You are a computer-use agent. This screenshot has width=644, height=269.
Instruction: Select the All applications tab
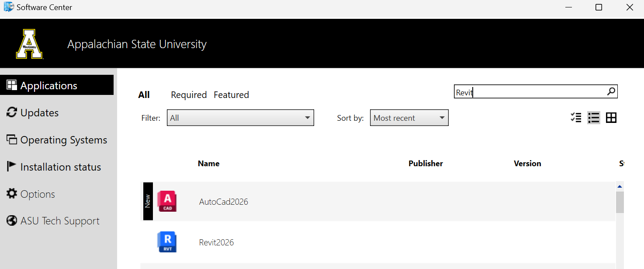coord(144,95)
